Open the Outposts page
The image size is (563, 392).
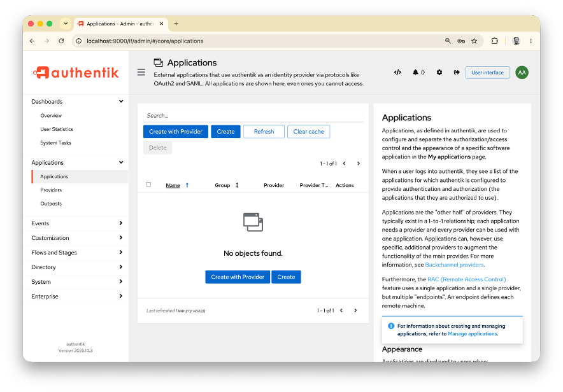[51, 204]
